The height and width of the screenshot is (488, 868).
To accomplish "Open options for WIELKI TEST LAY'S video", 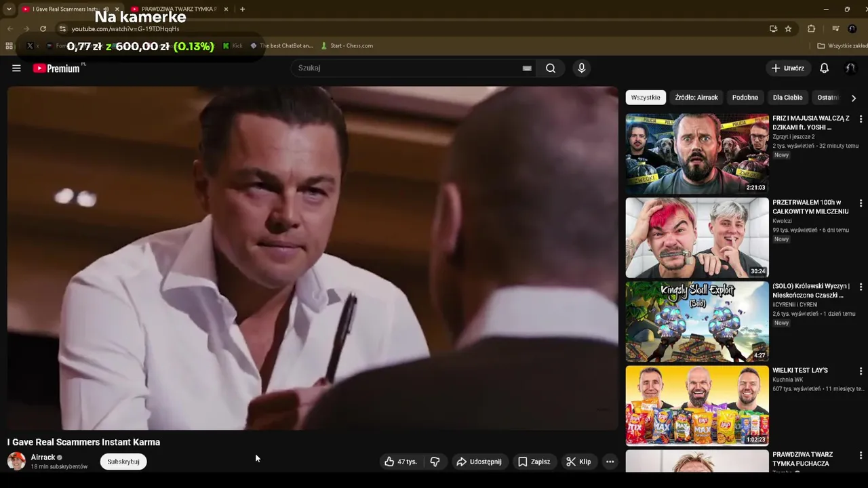I will [x=861, y=371].
